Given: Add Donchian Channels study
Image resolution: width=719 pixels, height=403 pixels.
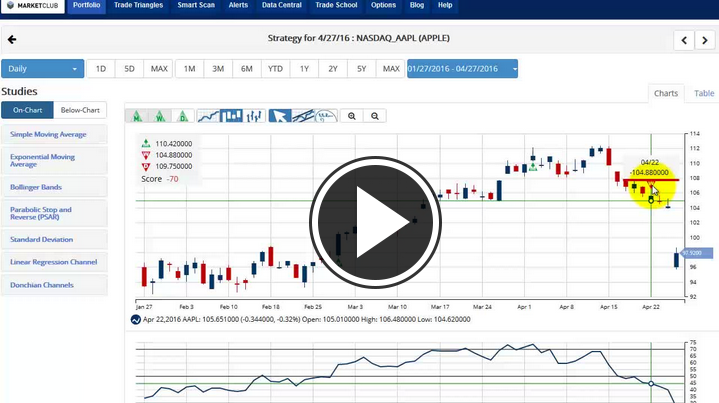Looking at the screenshot, I should click(54, 285).
